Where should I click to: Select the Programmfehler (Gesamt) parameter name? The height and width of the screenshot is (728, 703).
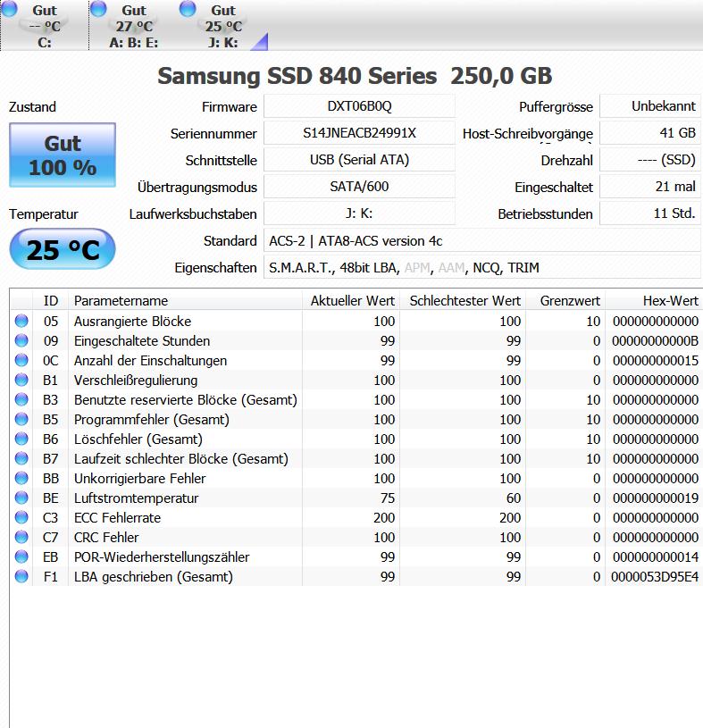[x=151, y=420]
